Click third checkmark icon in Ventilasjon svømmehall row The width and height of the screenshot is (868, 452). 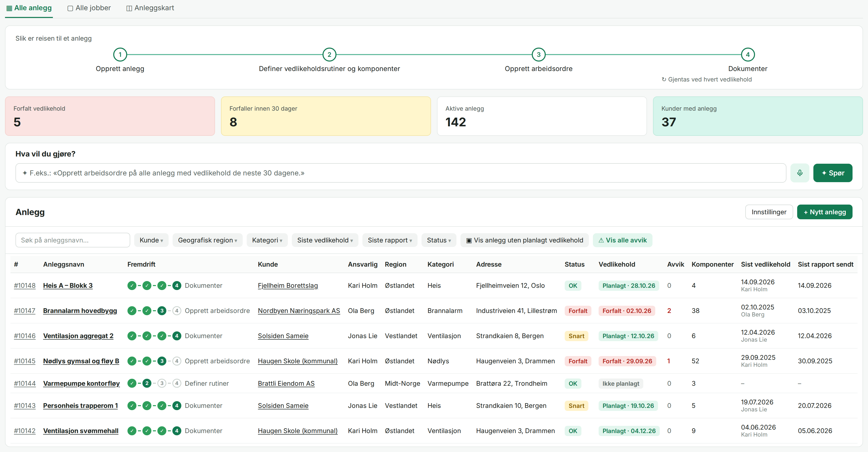click(x=162, y=431)
